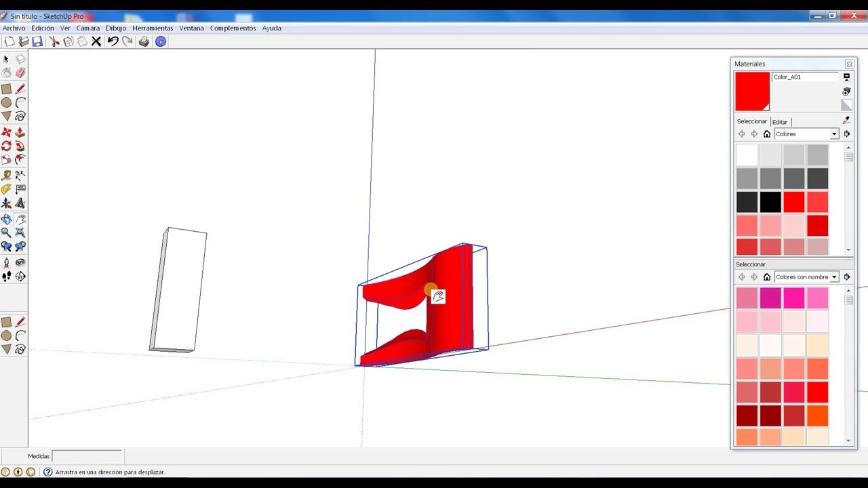
Task: Open the Ayuda menu
Action: pyautogui.click(x=272, y=28)
